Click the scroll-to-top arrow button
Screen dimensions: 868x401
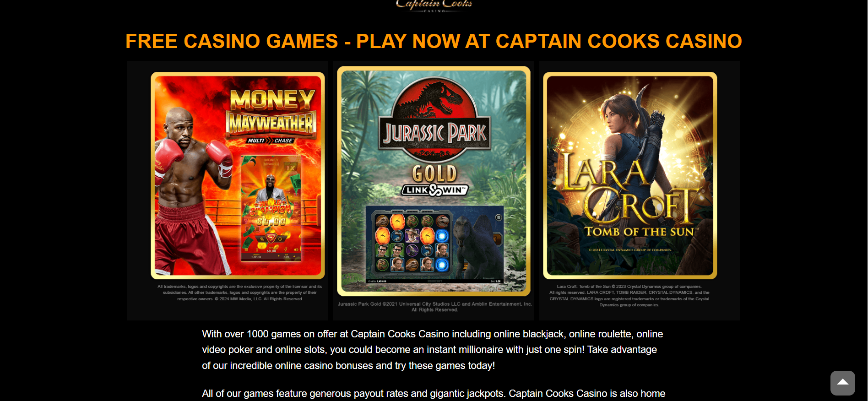(842, 383)
